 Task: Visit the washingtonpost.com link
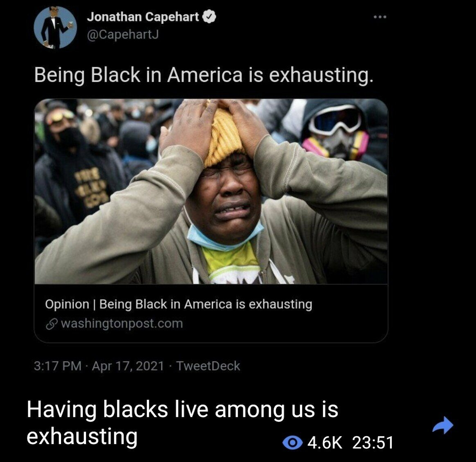122,324
